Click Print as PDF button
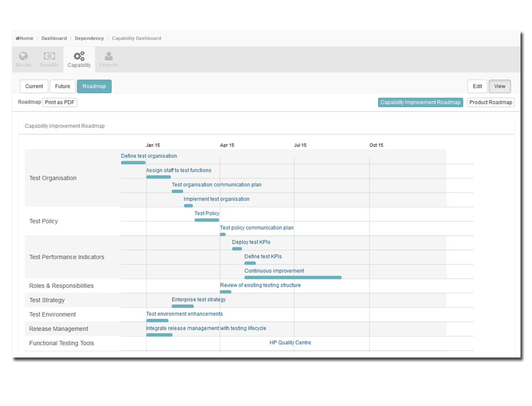 tap(60, 102)
